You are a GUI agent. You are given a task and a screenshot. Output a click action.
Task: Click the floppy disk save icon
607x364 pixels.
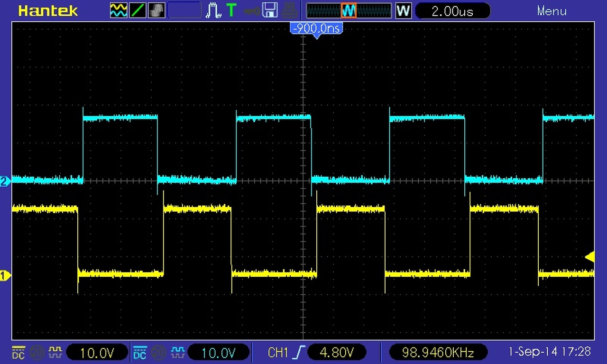pyautogui.click(x=270, y=10)
